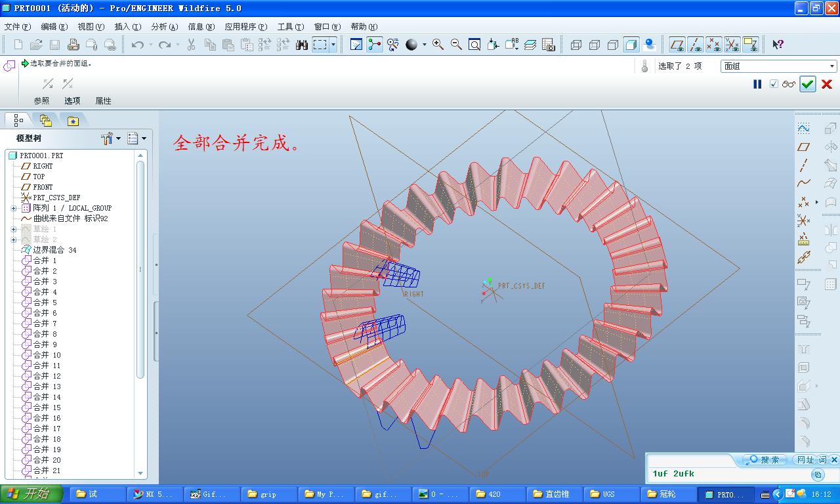The height and width of the screenshot is (504, 840).
Task: Open the 帮助(H) menu
Action: [x=364, y=27]
